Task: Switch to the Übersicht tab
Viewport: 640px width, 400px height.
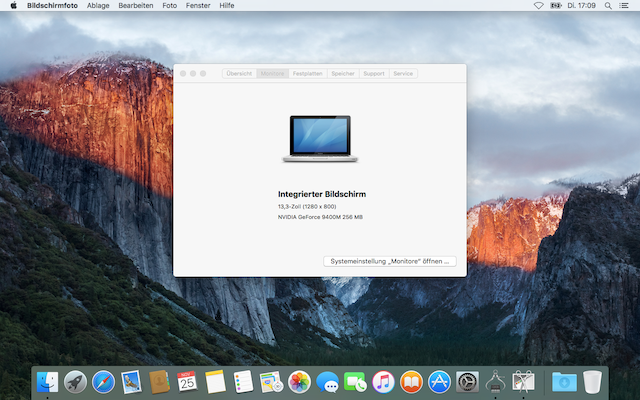Action: (239, 73)
